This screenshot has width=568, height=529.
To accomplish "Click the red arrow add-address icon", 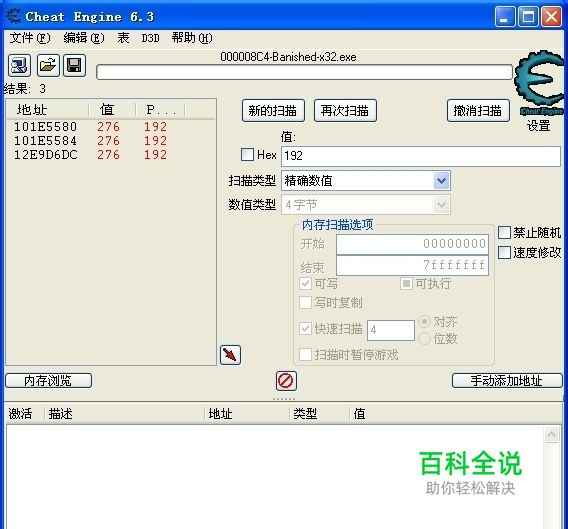I will click(x=230, y=355).
